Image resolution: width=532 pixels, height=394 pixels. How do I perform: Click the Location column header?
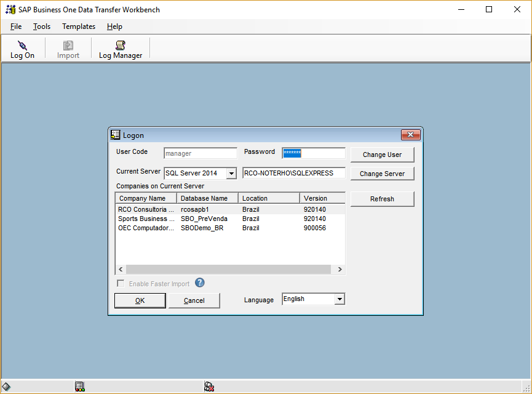[x=269, y=198]
